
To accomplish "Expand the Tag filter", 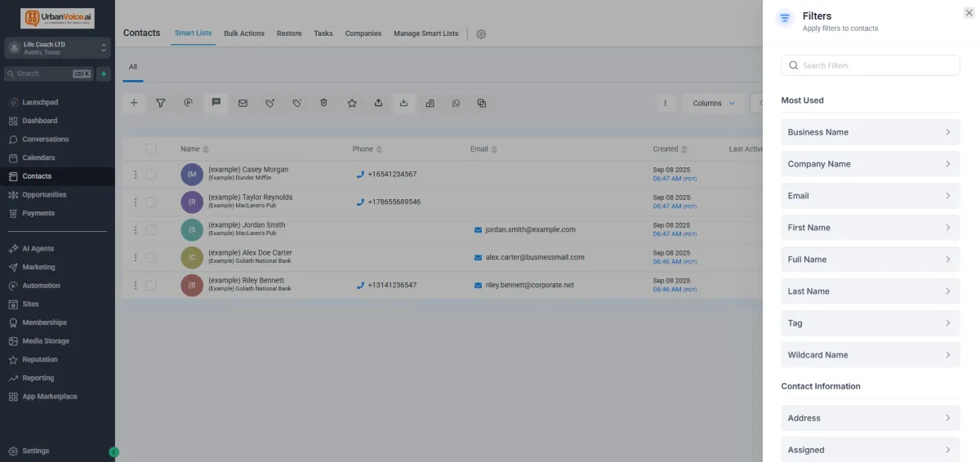I will [871, 323].
